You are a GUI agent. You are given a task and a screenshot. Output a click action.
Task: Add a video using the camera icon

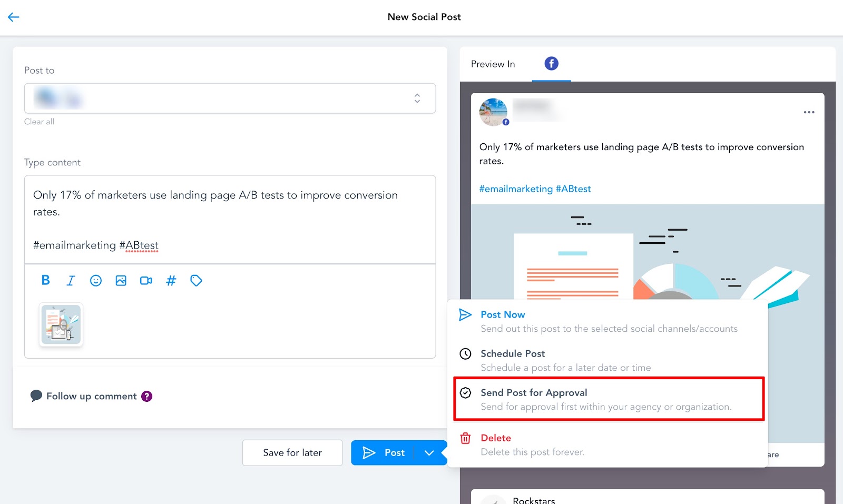[146, 281]
